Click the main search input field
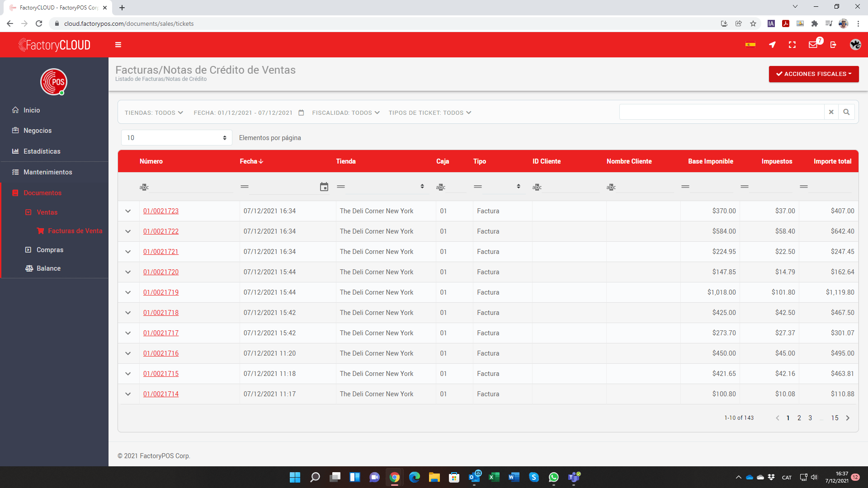Screen dimensions: 868x488 tap(722, 112)
